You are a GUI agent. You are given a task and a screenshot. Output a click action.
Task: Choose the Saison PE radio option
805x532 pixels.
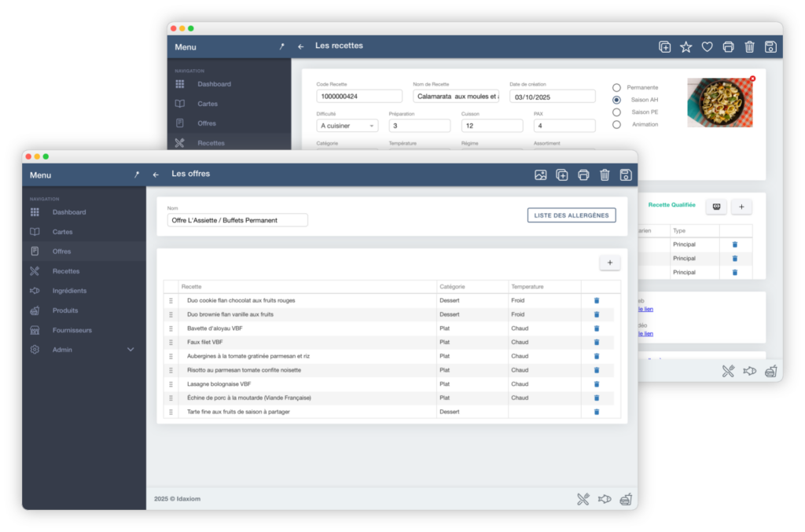click(x=616, y=112)
